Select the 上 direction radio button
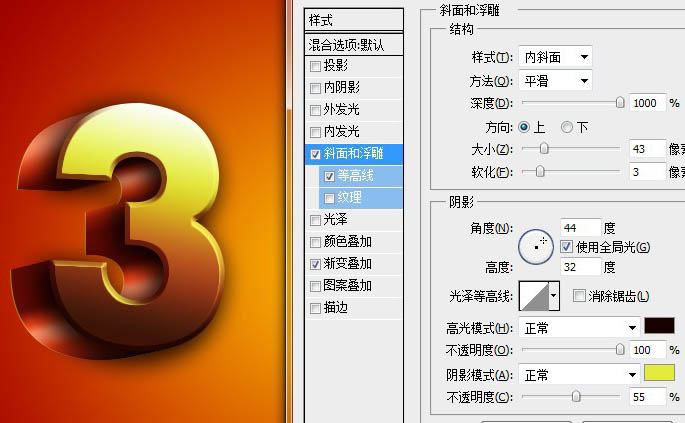This screenshot has width=685, height=423. tap(523, 127)
